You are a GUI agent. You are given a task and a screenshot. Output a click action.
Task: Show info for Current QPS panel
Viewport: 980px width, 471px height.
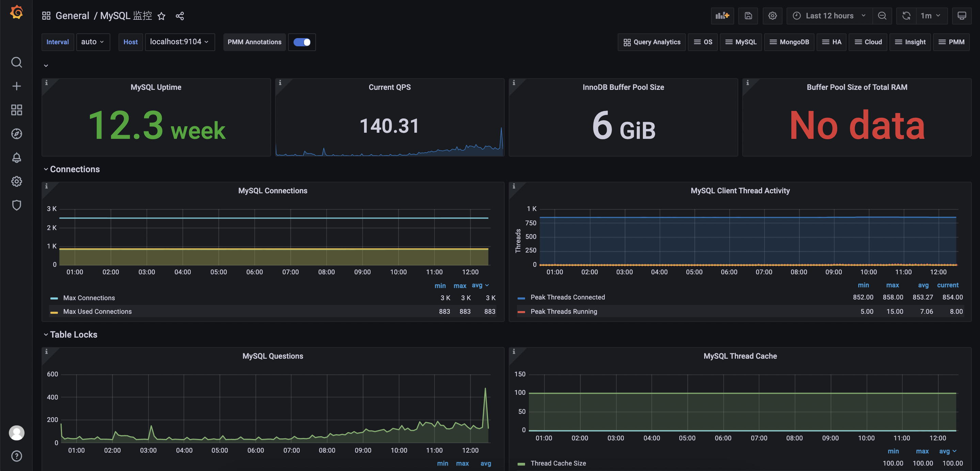click(280, 82)
